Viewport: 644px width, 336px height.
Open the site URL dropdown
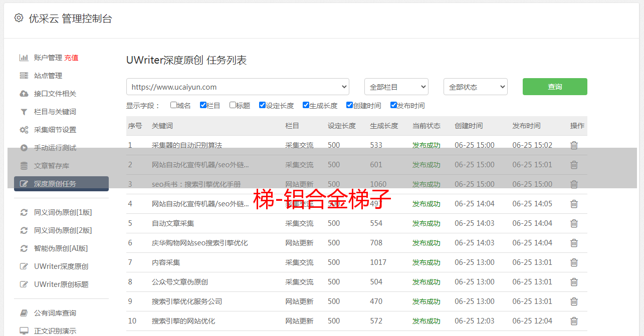pyautogui.click(x=238, y=87)
